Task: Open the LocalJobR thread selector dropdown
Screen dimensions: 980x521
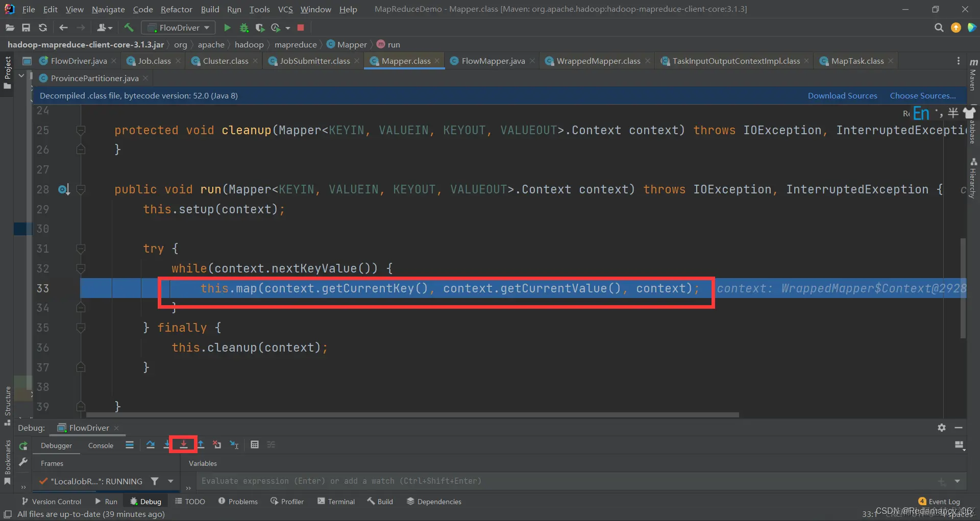Action: coord(170,481)
